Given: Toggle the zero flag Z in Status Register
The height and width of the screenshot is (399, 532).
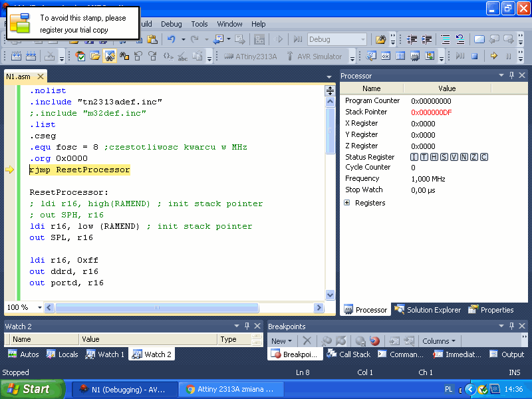Looking at the screenshot, I should tap(473, 157).
